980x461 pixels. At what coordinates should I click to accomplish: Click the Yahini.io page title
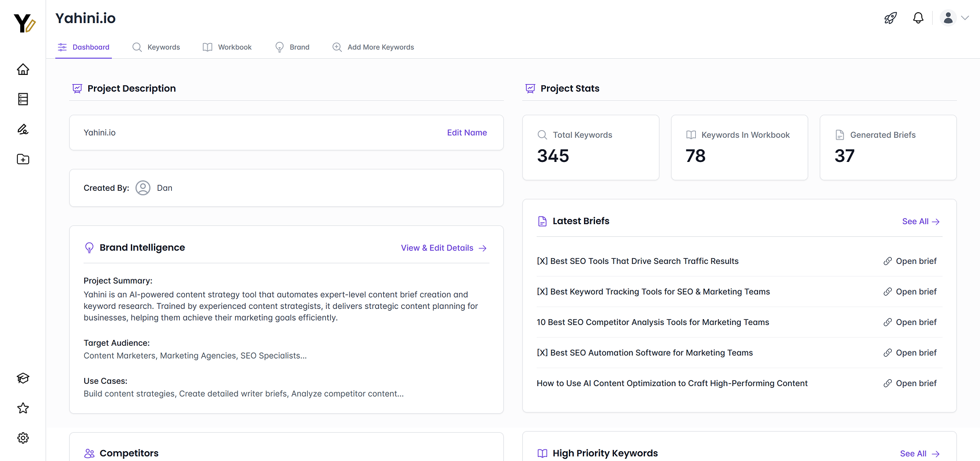pos(85,18)
